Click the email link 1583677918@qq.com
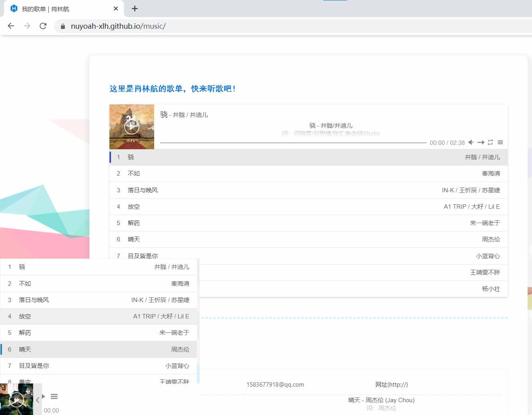This screenshot has width=532, height=415. coord(276,385)
